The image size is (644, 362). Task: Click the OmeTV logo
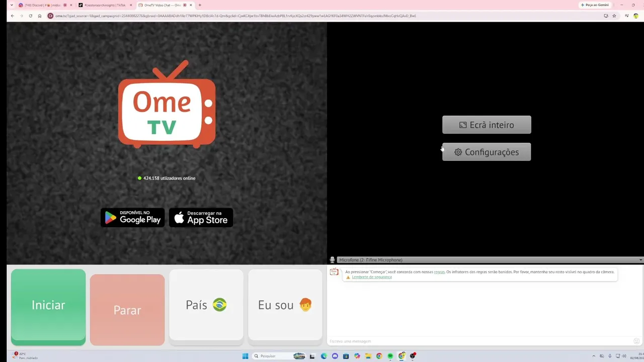point(167,104)
